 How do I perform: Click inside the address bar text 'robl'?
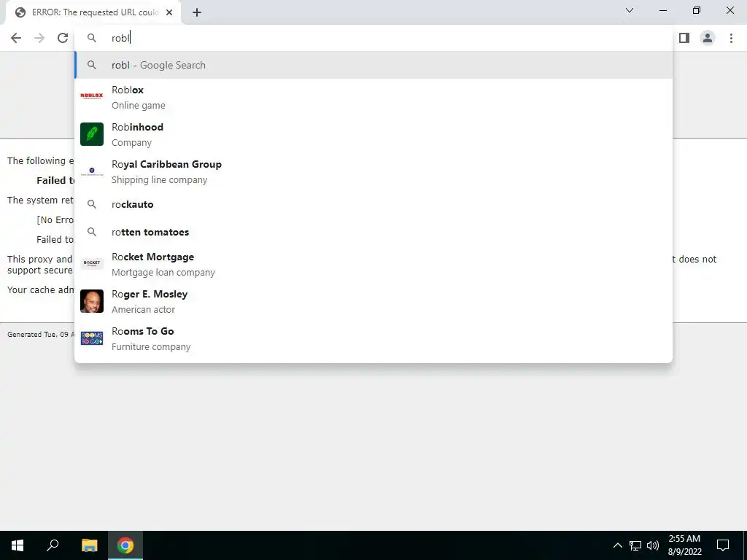click(x=120, y=38)
